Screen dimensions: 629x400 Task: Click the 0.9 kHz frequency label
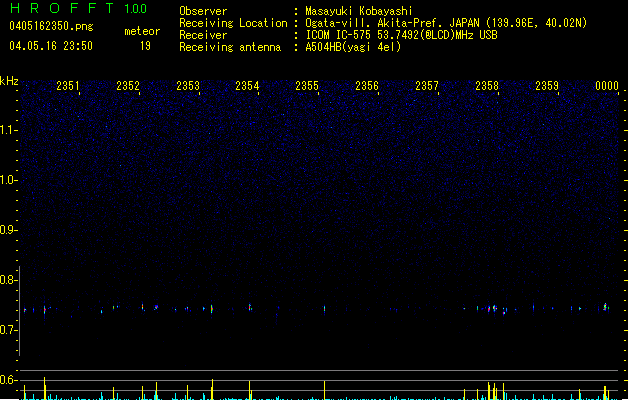pyautogui.click(x=8, y=230)
